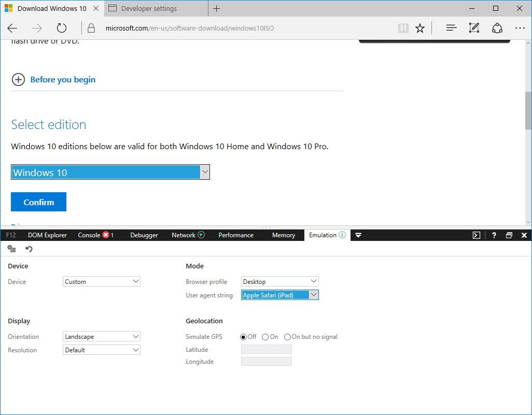
Task: Open the User agent string dropdown
Action: (279, 295)
